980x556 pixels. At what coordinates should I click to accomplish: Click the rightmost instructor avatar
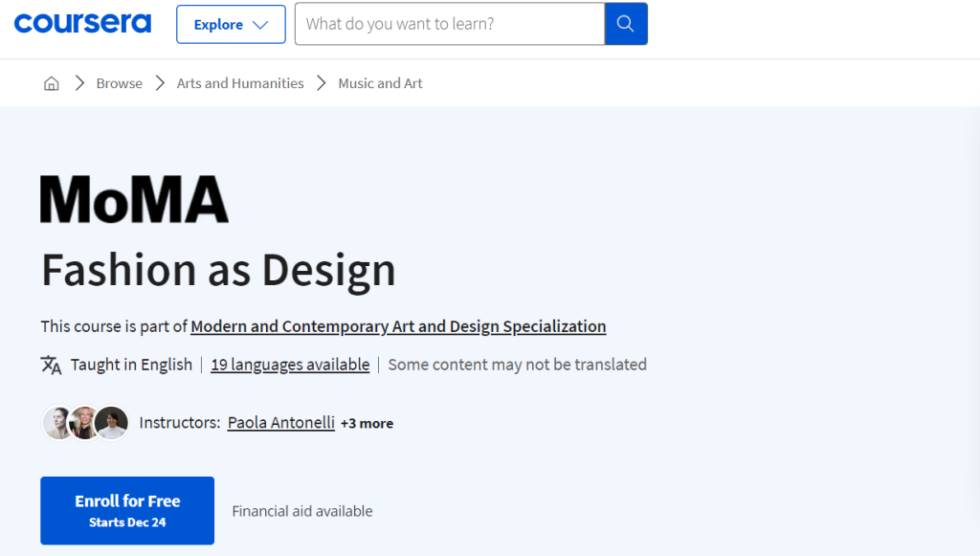111,423
